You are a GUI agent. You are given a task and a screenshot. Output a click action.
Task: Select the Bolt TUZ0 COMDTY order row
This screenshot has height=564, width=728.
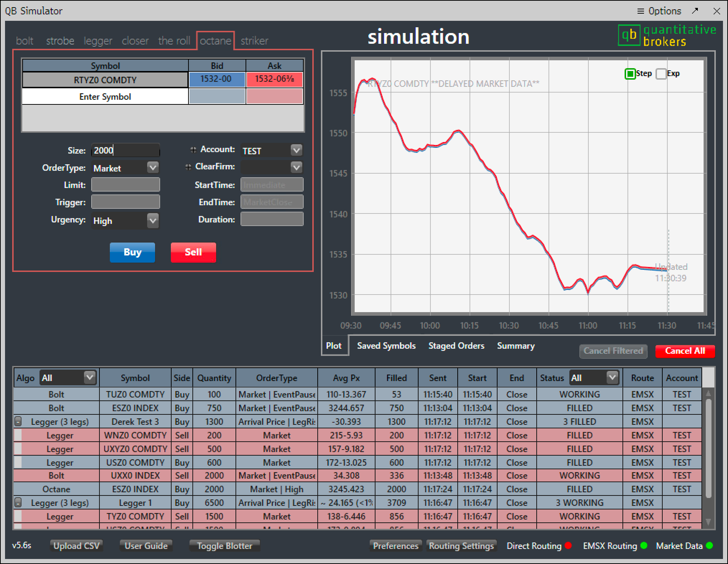pos(358,394)
